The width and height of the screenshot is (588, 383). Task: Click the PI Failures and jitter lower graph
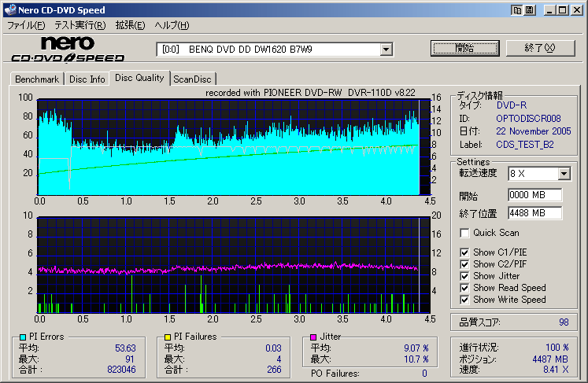click(234, 265)
